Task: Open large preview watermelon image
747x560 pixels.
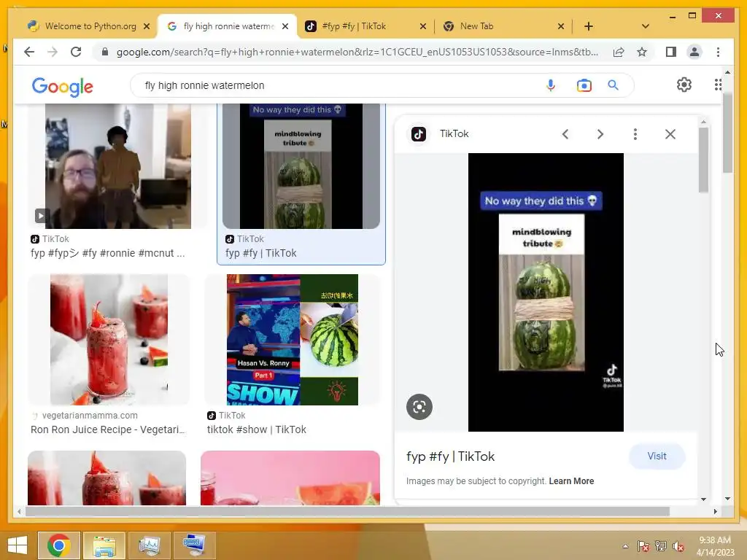Action: tap(546, 292)
